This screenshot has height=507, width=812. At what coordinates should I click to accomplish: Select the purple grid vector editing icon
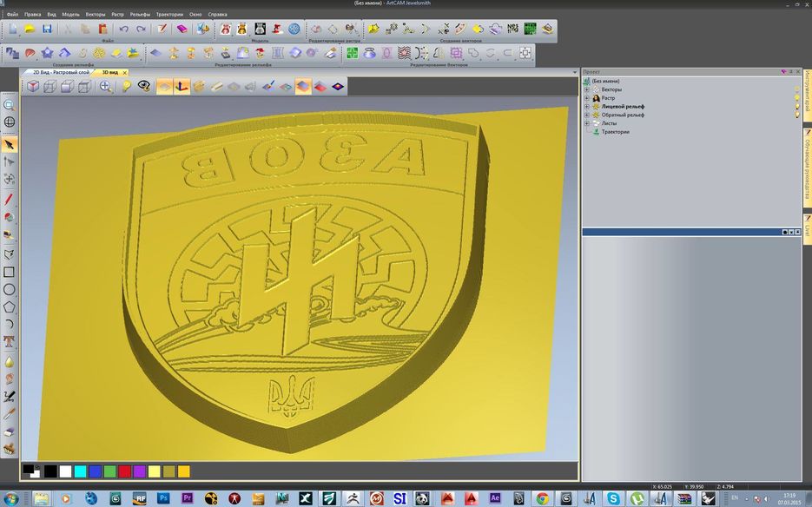tap(456, 53)
